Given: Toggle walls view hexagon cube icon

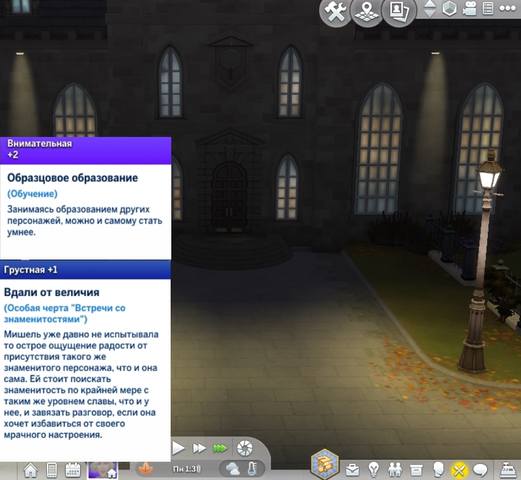Looking at the screenshot, I should [449, 9].
